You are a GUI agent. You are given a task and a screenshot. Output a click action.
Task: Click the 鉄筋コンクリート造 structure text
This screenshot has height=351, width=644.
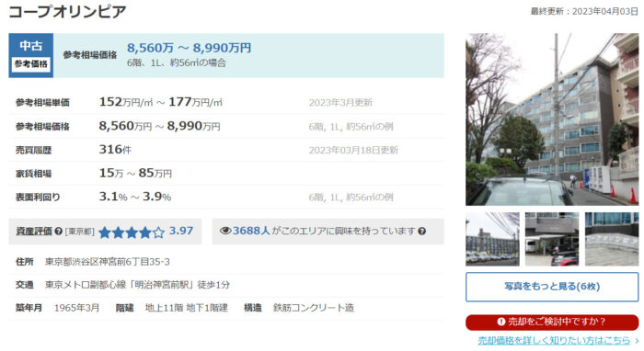tap(314, 308)
